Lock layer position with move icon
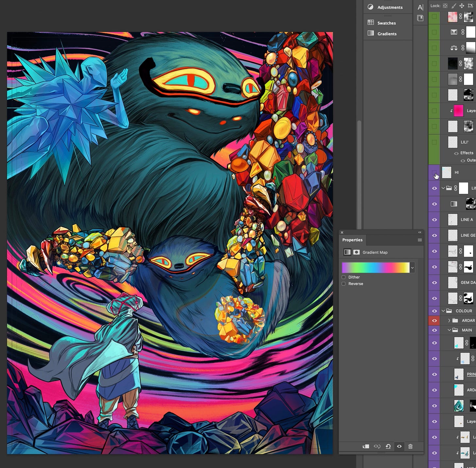Viewport: 476px width, 468px height. 462,6
